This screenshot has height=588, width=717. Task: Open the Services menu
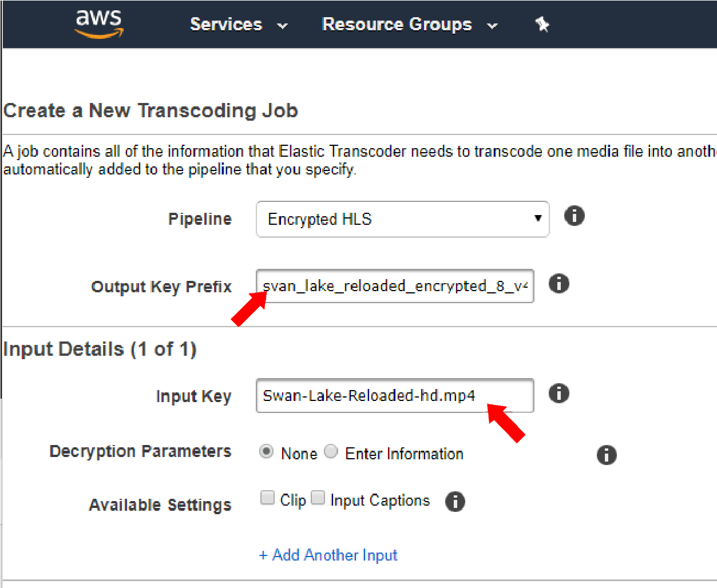click(x=226, y=24)
